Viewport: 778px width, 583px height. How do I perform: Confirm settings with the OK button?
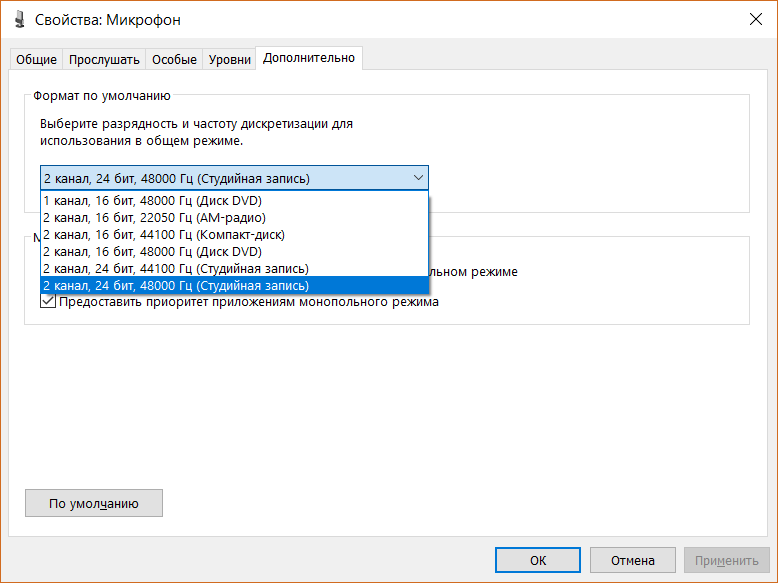click(x=538, y=560)
